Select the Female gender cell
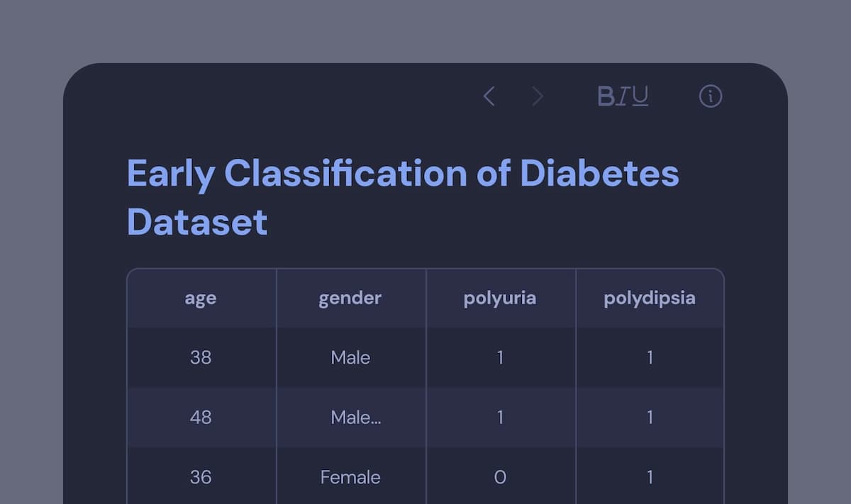The height and width of the screenshot is (504, 851). click(x=350, y=477)
